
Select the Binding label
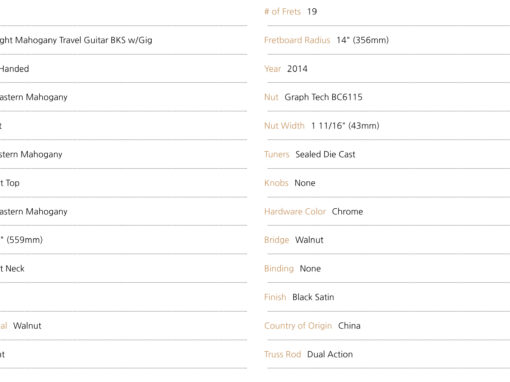(279, 269)
